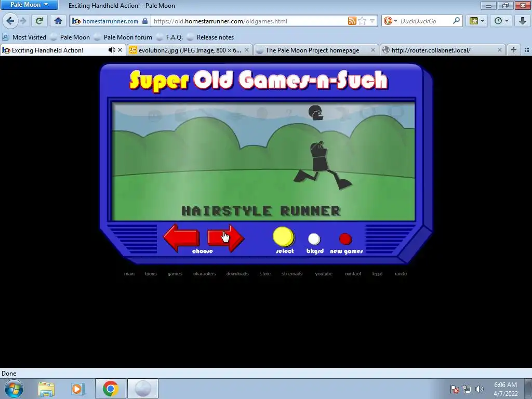532x399 pixels.
Task: Open the RSS feed icon in address bar
Action: pyautogui.click(x=352, y=21)
